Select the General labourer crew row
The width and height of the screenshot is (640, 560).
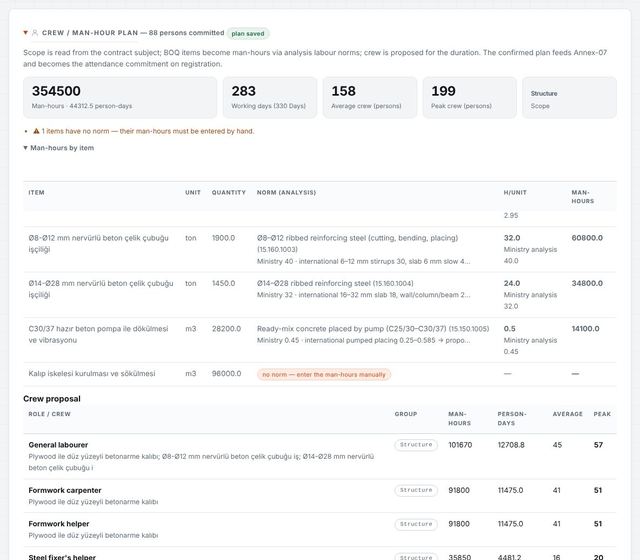coord(320,456)
